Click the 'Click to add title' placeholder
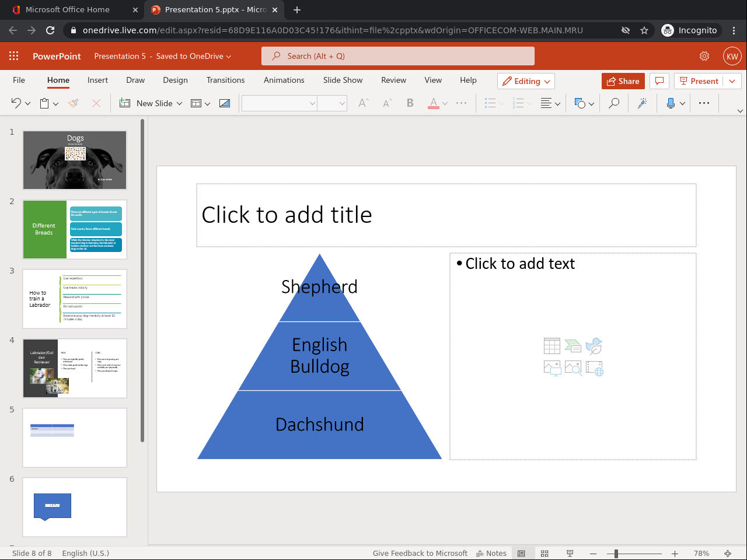The image size is (747, 560). 446,215
